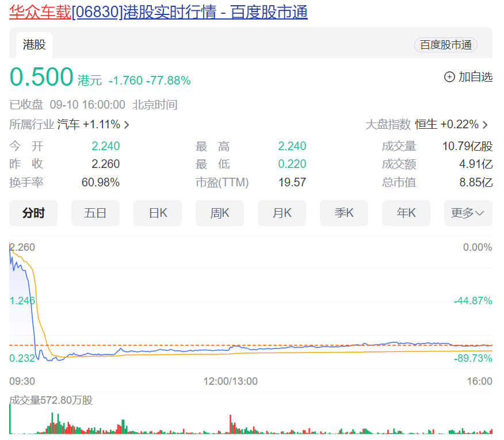This screenshot has width=504, height=440.
Task: Click the -77.88% change percentage
Action: coord(169,81)
